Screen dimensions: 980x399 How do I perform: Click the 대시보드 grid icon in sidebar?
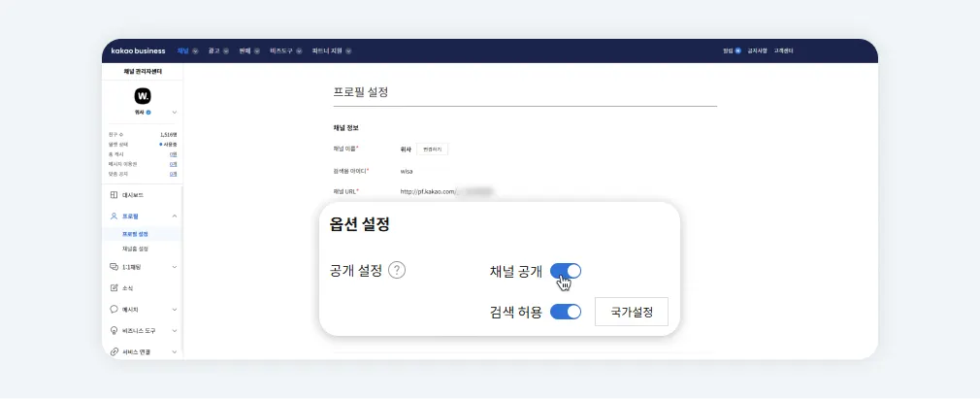[114, 195]
